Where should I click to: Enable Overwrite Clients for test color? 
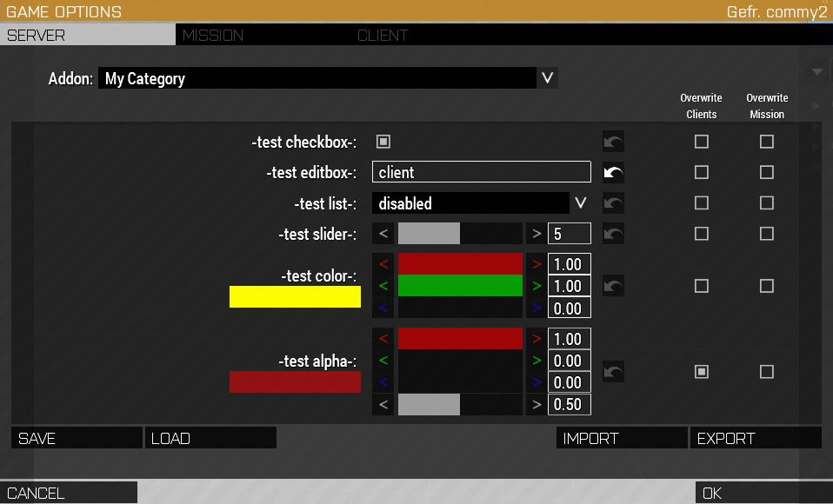coord(701,286)
